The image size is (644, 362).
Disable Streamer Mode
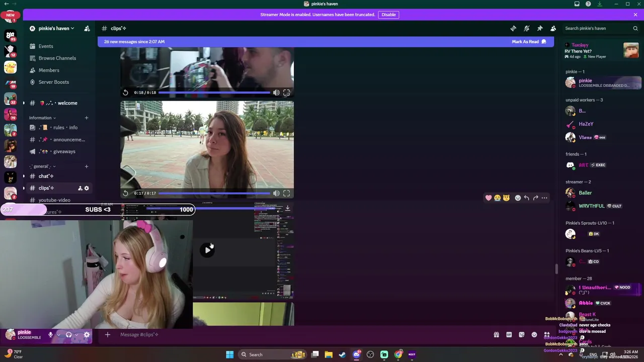tap(388, 15)
